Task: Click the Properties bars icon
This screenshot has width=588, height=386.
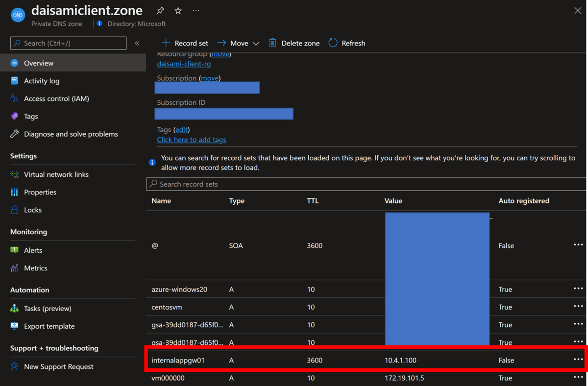Action: tap(14, 192)
